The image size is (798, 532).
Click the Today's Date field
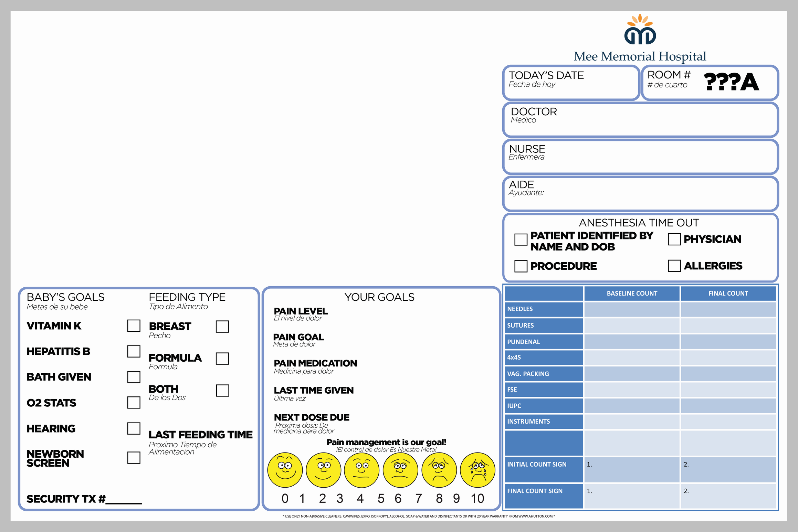pos(571,83)
